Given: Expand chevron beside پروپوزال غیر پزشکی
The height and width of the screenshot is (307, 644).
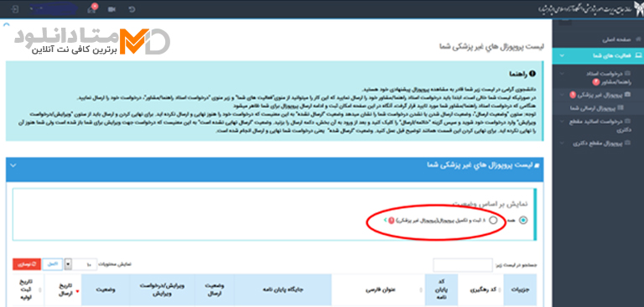Looking at the screenshot, I should pyautogui.click(x=562, y=95).
